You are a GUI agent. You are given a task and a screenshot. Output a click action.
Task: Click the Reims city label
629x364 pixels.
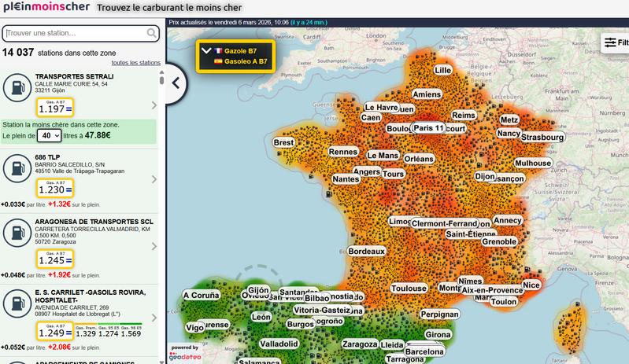464,116
